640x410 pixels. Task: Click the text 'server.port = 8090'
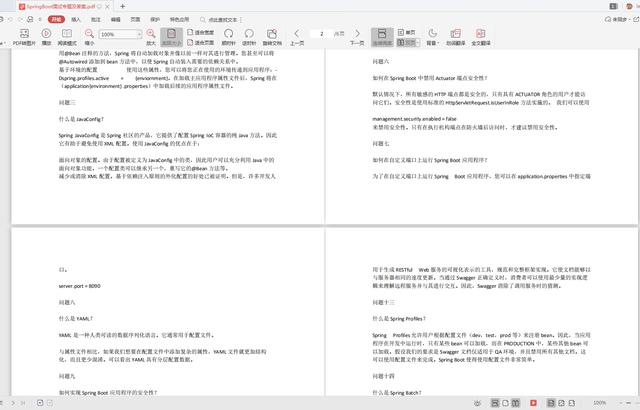coord(80,286)
